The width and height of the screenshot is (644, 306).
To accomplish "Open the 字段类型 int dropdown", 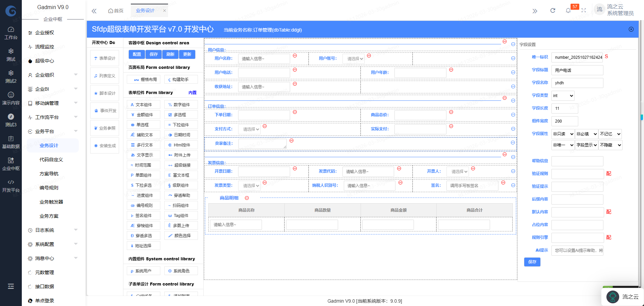I will tap(562, 96).
